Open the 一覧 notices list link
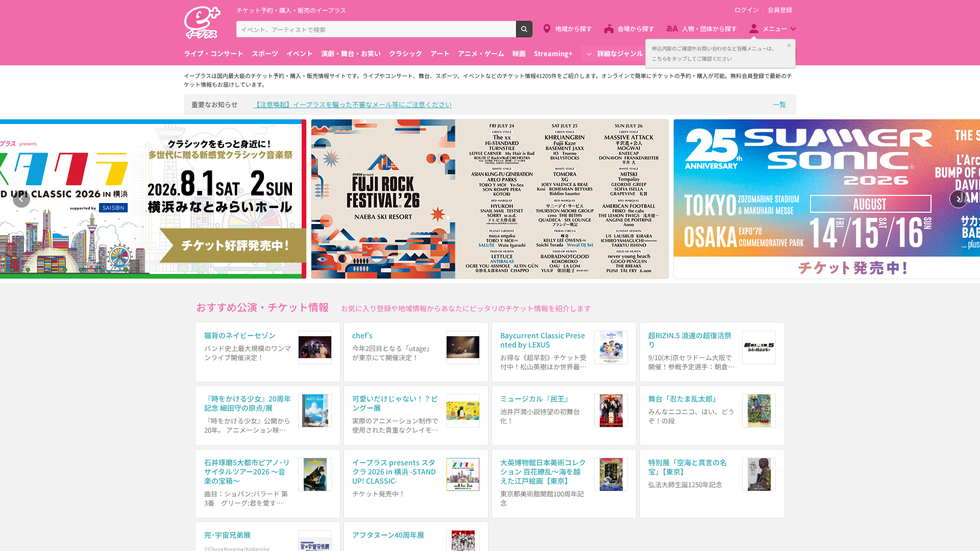The image size is (980, 551). (x=779, y=105)
